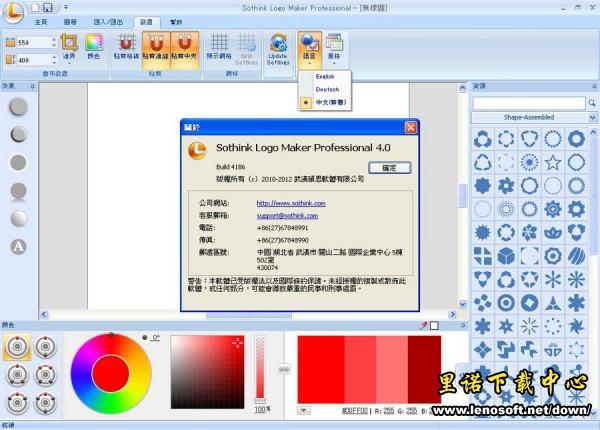Select the fourth color scheme wheel button
The image size is (600, 430).
pos(45,375)
